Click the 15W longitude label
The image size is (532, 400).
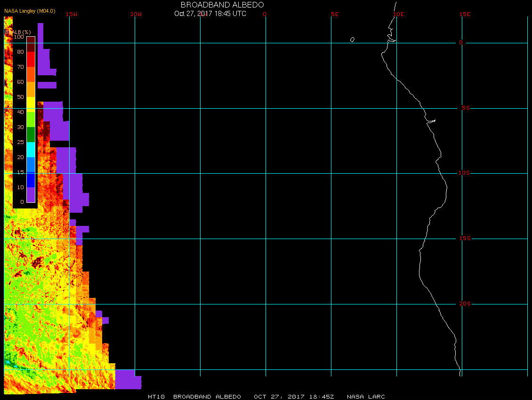point(72,14)
